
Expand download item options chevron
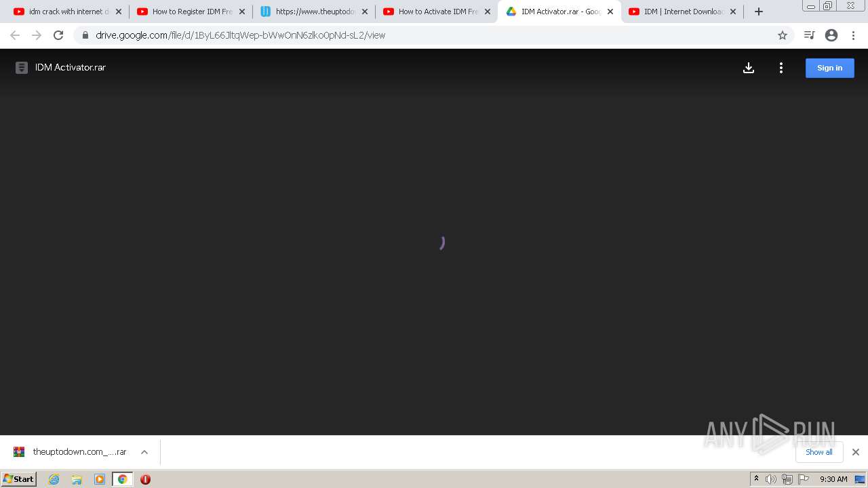coord(144,452)
